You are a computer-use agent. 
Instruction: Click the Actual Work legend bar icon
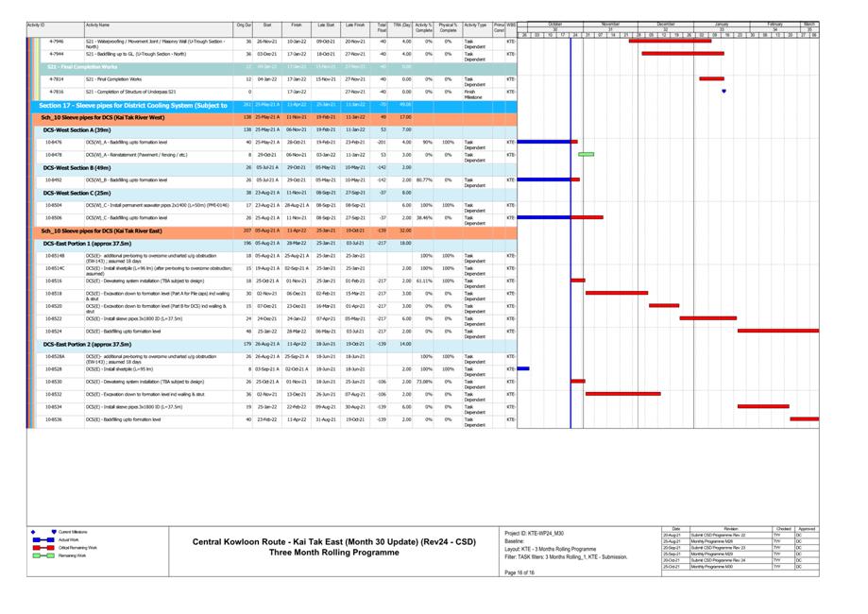[x=43, y=539]
